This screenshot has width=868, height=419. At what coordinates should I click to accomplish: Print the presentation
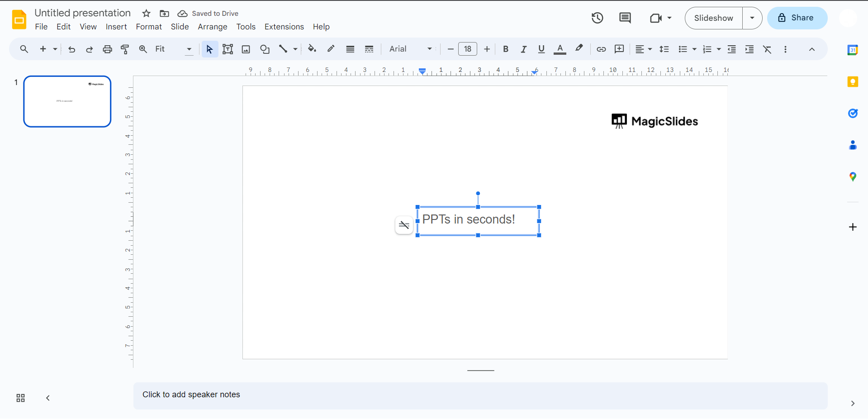click(107, 49)
